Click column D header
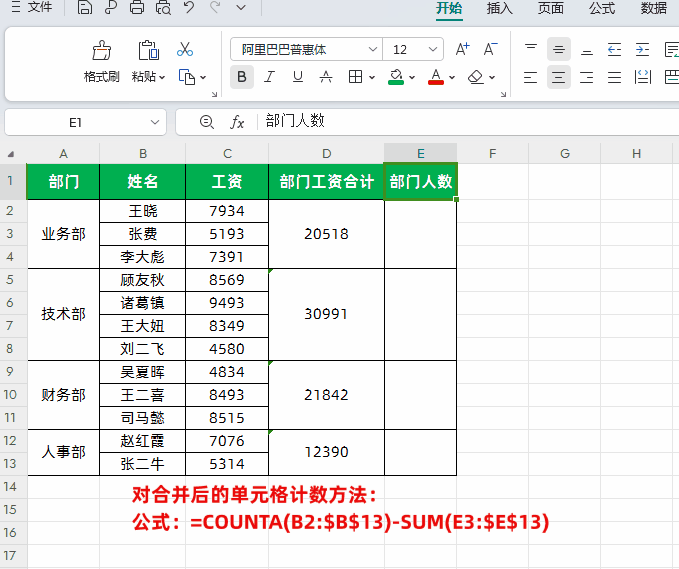This screenshot has width=679, height=569. coord(327,153)
